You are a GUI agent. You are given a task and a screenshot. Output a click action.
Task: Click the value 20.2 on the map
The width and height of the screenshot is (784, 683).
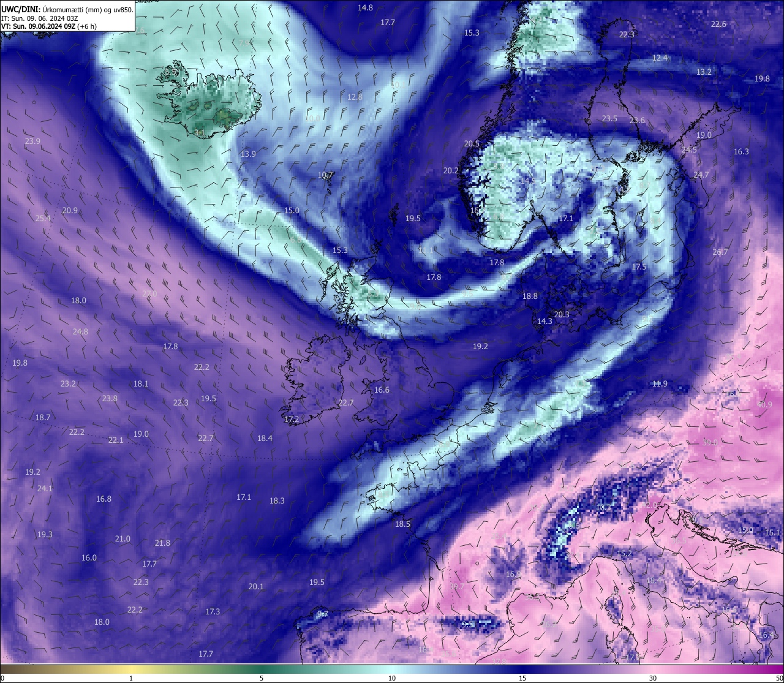451,171
